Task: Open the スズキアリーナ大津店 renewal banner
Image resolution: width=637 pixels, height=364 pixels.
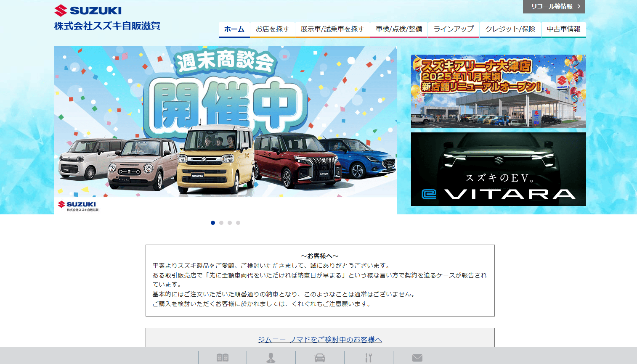Action: pos(499,91)
